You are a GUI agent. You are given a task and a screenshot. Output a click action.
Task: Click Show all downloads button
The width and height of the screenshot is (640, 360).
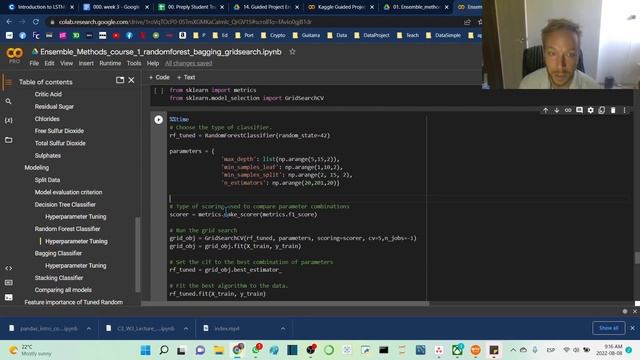coord(608,328)
